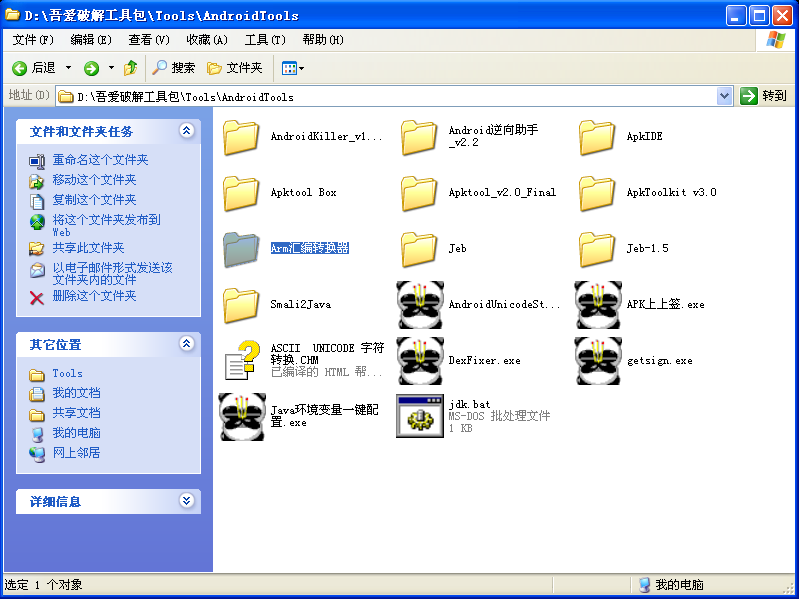Click 以电子邮件形式发送该文件夹内的文件 link
Image resolution: width=799 pixels, height=599 pixels.
[113, 274]
